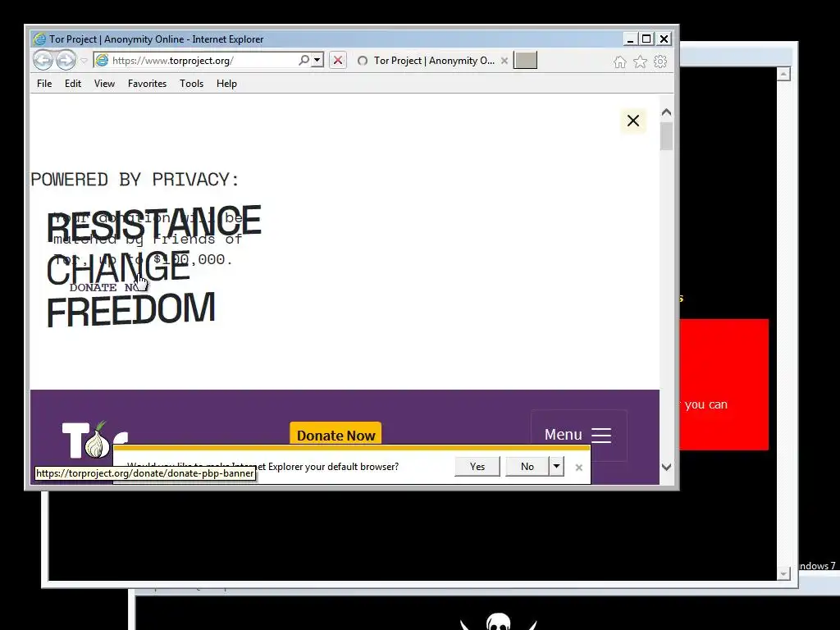Click the Tor onion logo
This screenshot has height=630, width=840.
point(95,441)
